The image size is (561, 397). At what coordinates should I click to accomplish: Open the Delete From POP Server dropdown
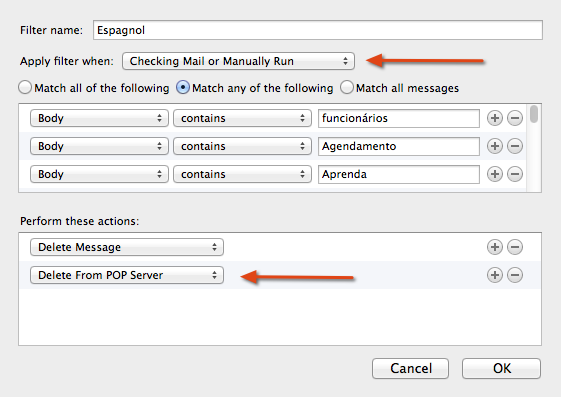127,275
